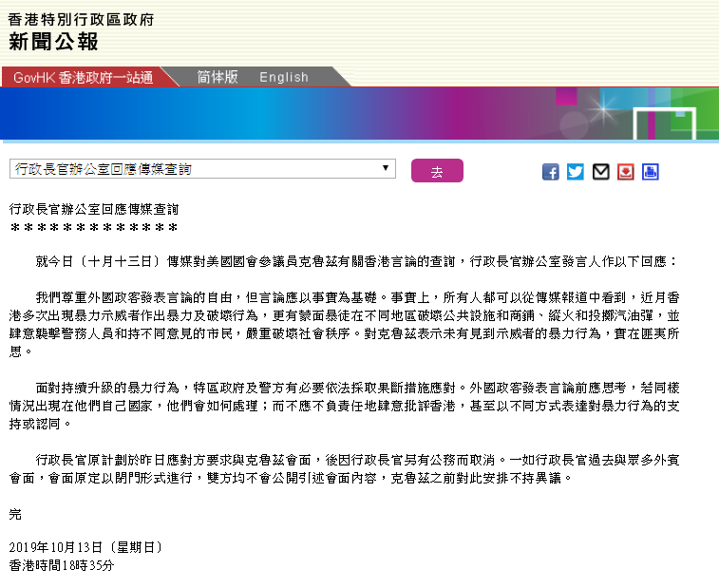The image size is (719, 588).
Task: Click the email envelope share icon
Action: [x=600, y=172]
